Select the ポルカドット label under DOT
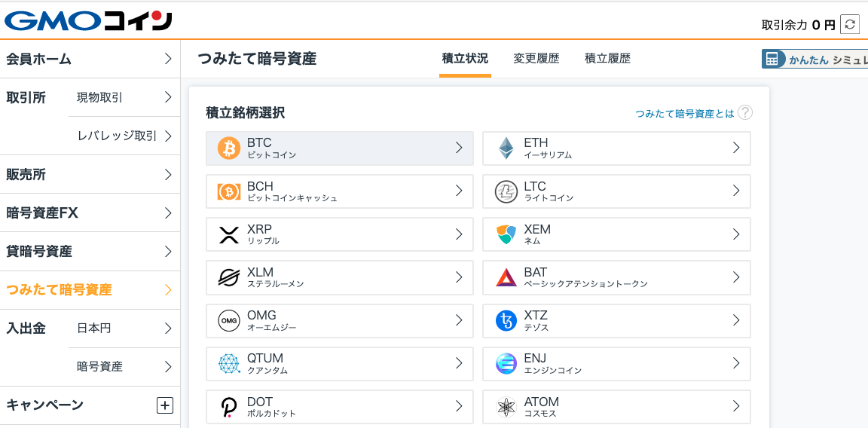868x428 pixels. (x=271, y=414)
